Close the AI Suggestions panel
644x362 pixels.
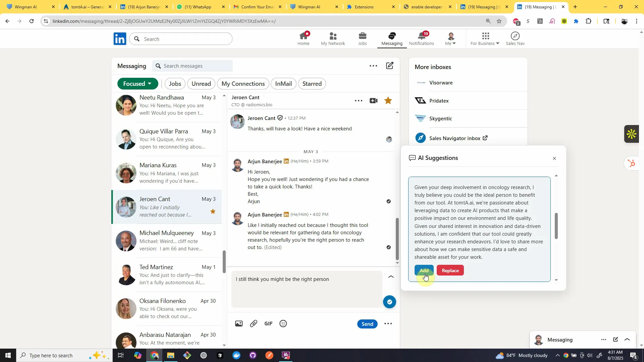554,159
